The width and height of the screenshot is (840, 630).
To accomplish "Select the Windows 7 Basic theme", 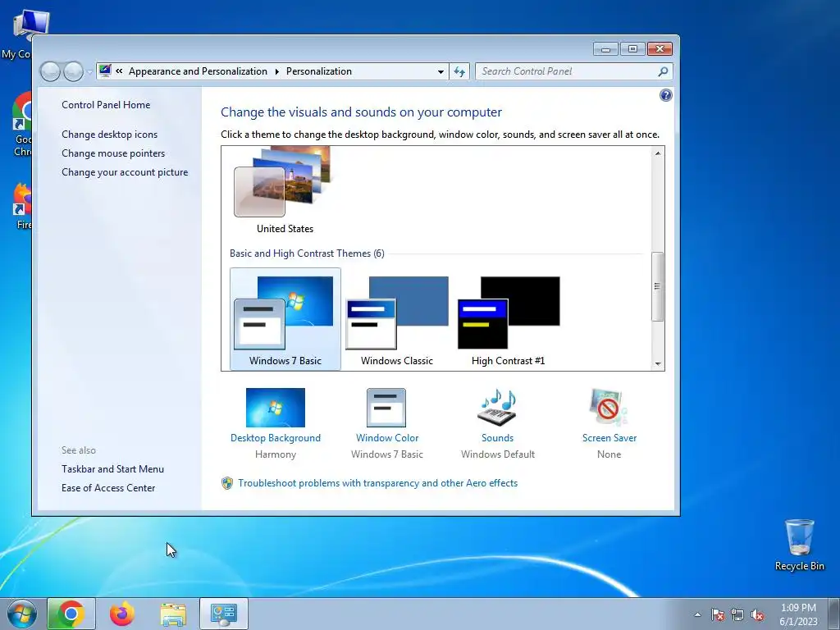I will pos(285,319).
